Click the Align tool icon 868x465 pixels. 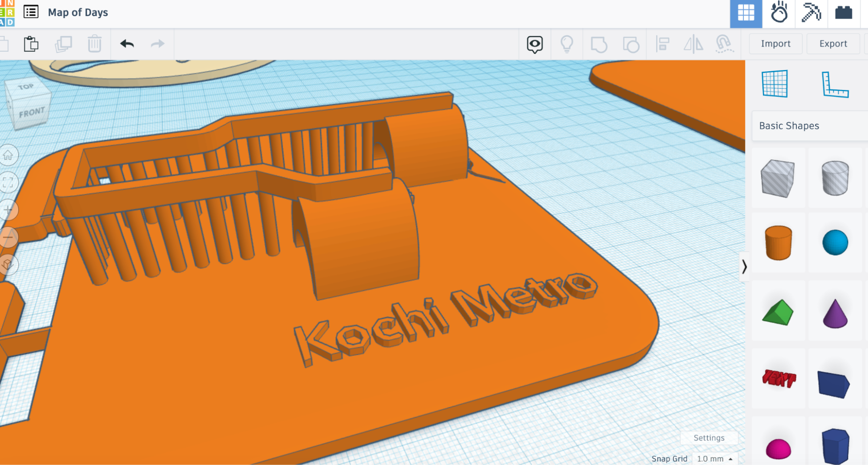pyautogui.click(x=662, y=44)
